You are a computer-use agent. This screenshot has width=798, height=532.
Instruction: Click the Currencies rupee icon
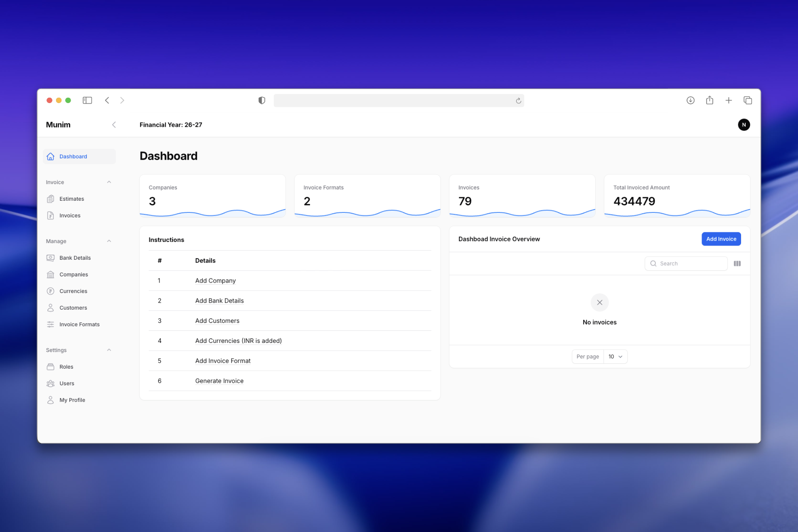51,291
